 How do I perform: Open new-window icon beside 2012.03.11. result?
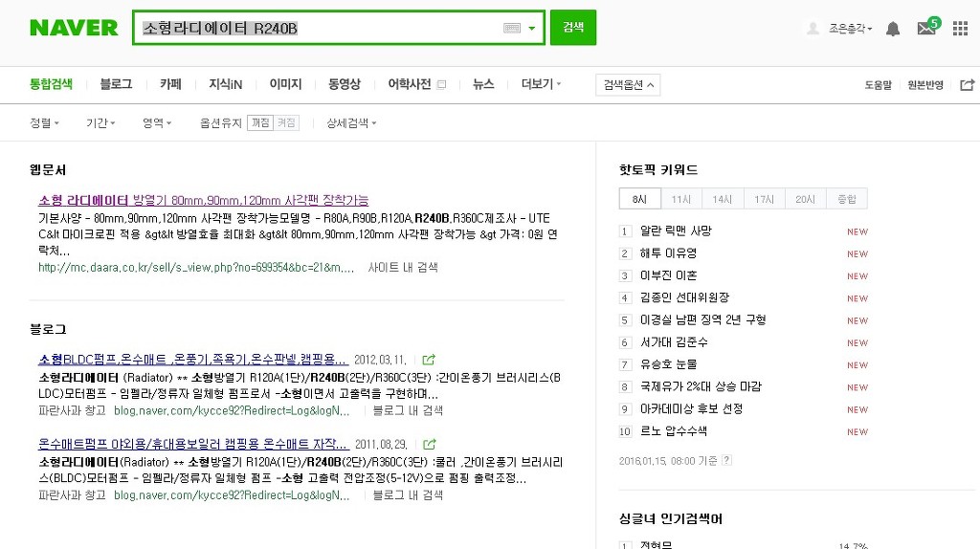pyautogui.click(x=429, y=360)
